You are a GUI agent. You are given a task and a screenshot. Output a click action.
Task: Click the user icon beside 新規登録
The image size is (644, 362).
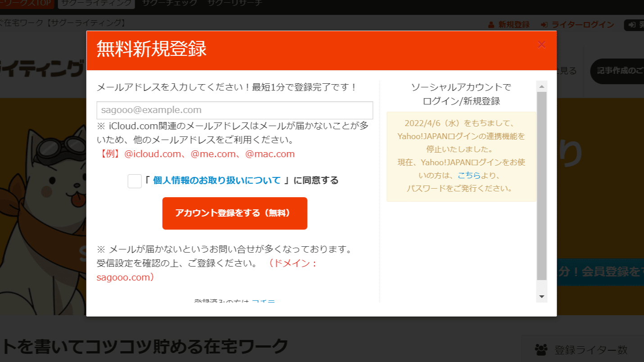coord(491,25)
